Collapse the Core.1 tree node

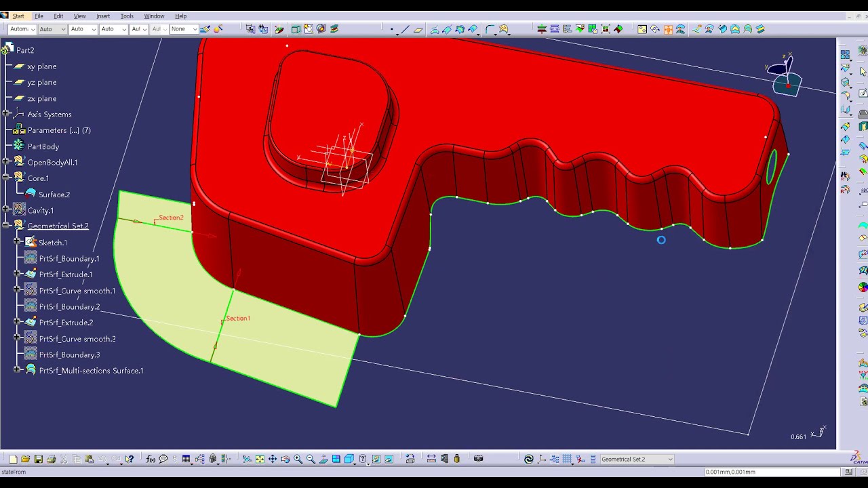pyautogui.click(x=6, y=178)
